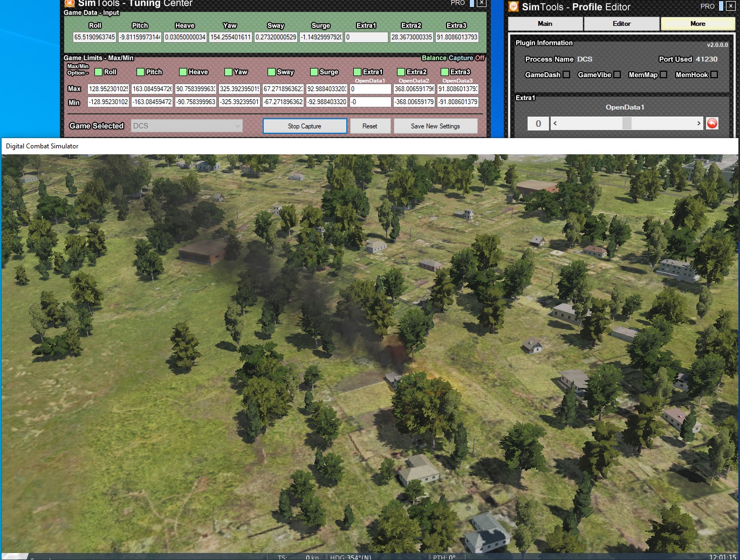Click the Stop Capture button
The width and height of the screenshot is (740, 560).
click(305, 126)
